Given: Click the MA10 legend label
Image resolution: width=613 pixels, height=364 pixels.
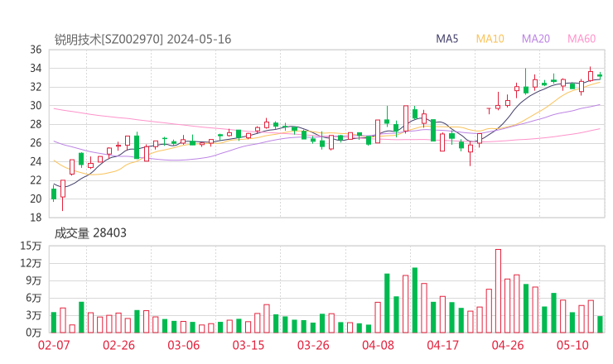Looking at the screenshot, I should [490, 39].
